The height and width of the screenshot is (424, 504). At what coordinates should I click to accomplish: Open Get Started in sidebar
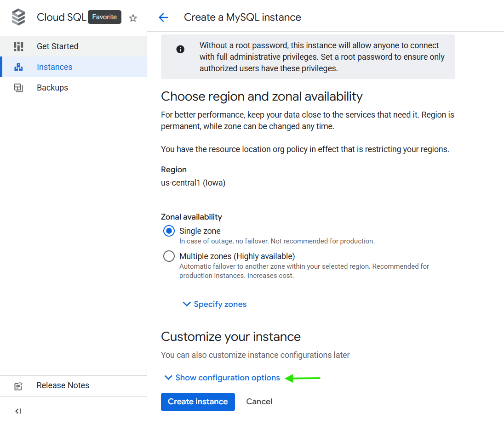(57, 46)
